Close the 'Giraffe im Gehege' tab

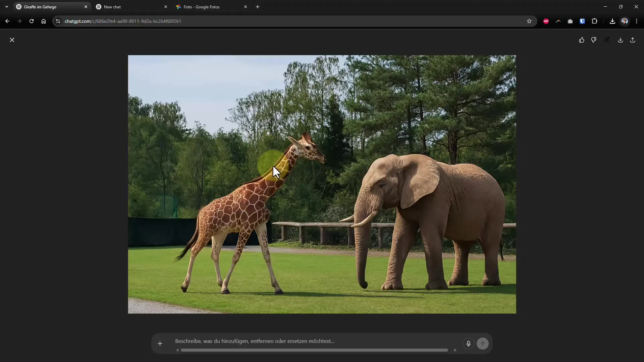[86, 7]
